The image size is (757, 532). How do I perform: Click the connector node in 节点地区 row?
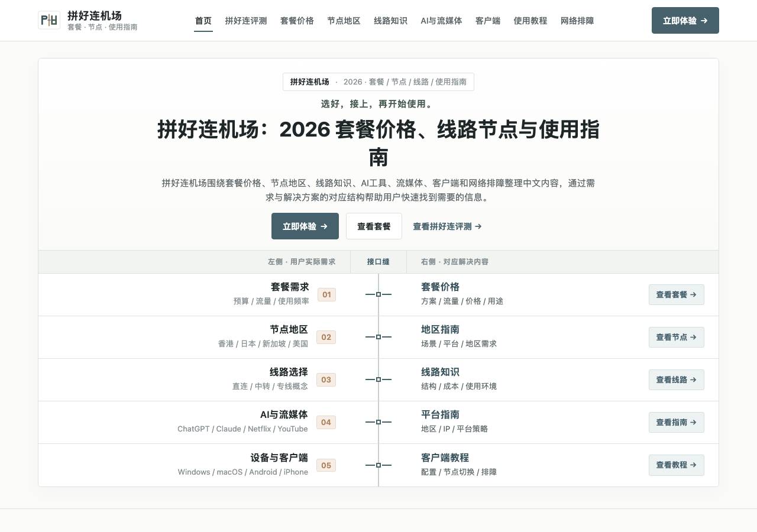378,337
